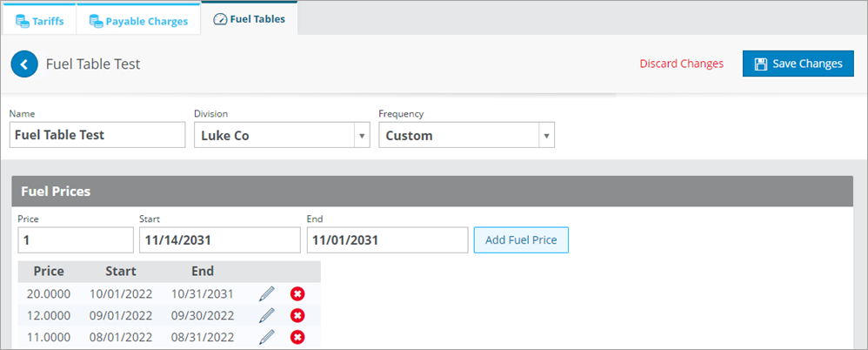
Task: Switch to the Tariffs tab
Action: pyautogui.click(x=39, y=21)
